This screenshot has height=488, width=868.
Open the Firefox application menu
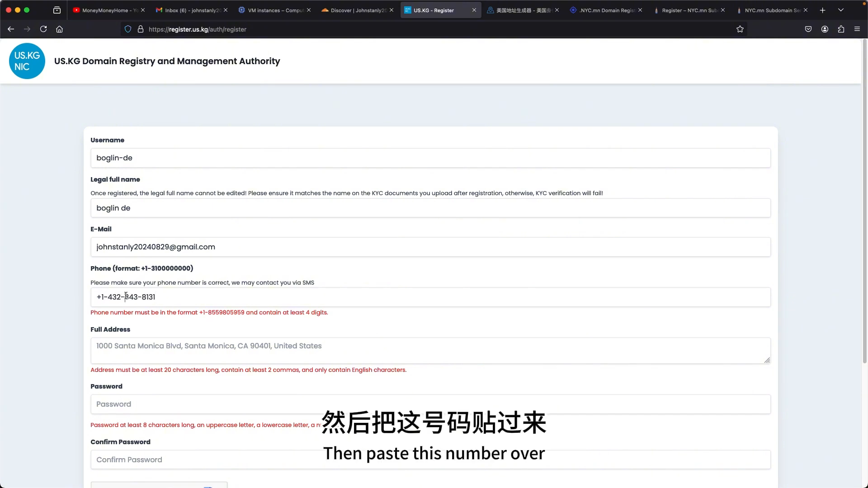tap(857, 29)
